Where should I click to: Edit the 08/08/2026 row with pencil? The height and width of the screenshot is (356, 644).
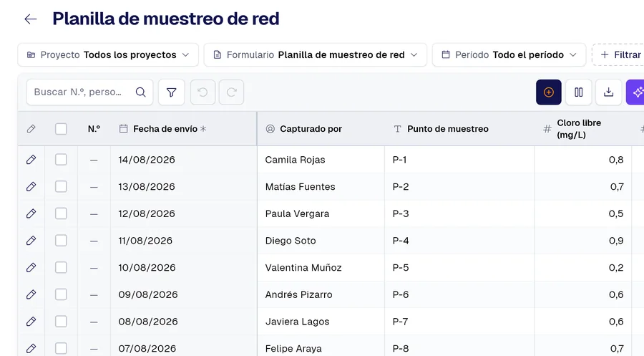31,322
